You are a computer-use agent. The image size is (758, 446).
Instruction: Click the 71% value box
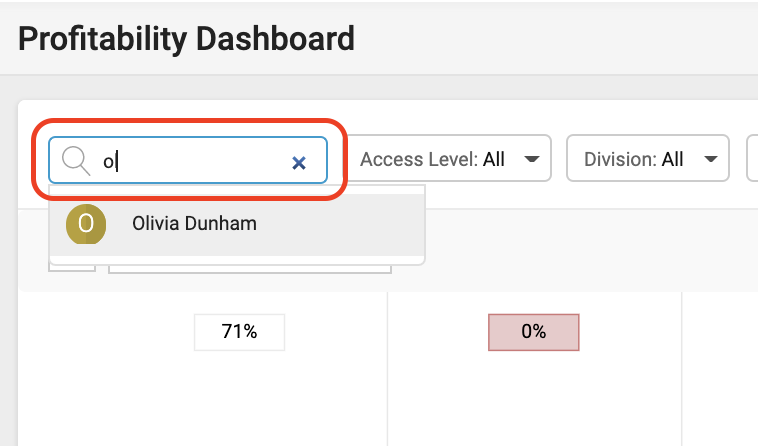tap(239, 332)
